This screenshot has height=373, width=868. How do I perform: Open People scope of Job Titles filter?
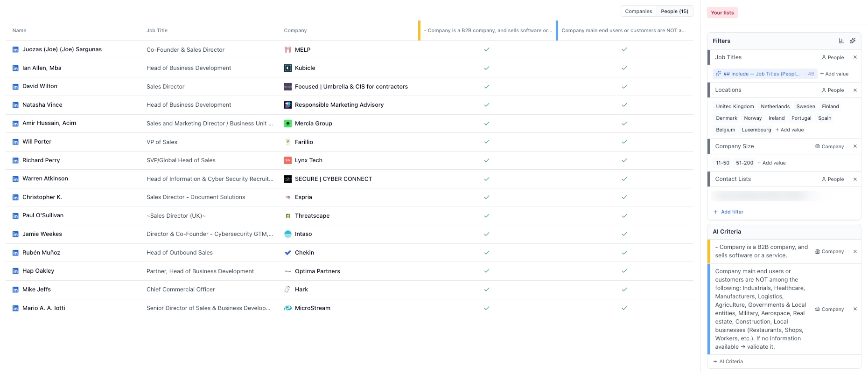tap(833, 57)
